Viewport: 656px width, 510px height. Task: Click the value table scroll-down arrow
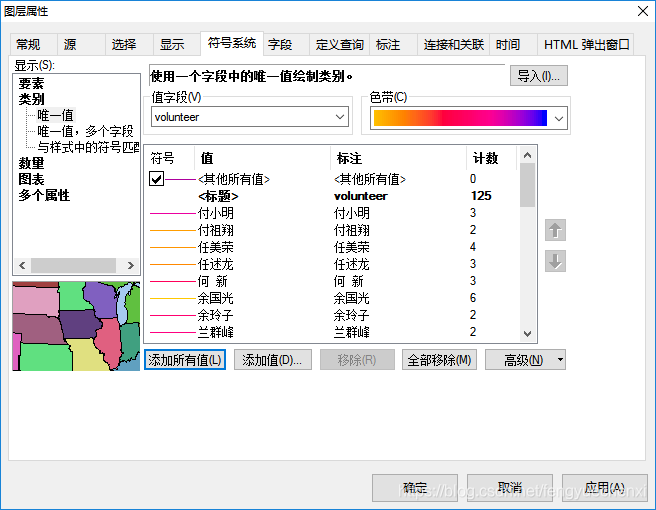(x=527, y=333)
